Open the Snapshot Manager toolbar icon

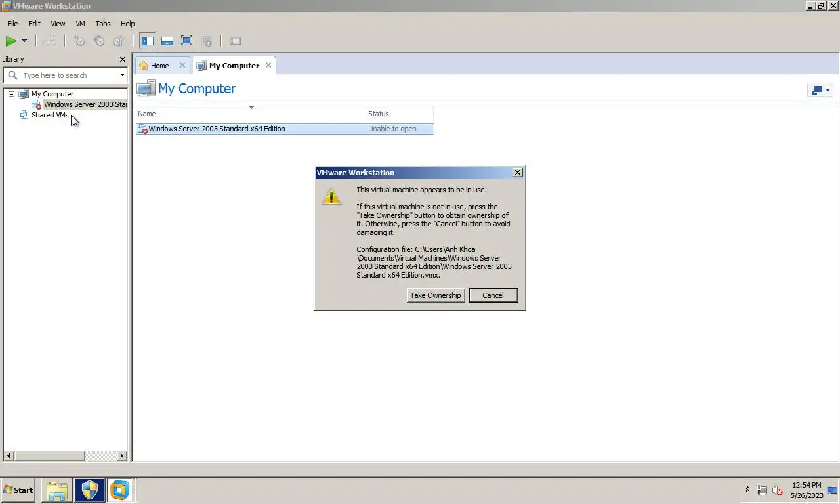(118, 41)
